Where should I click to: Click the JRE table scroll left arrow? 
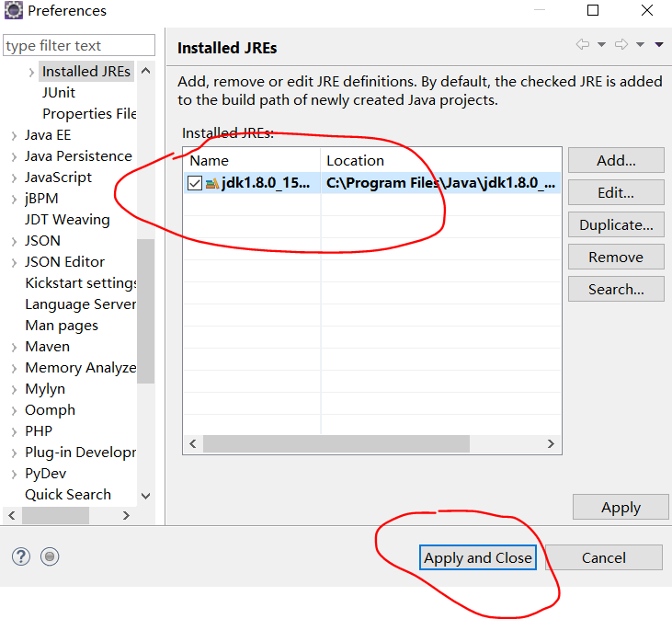[x=193, y=444]
